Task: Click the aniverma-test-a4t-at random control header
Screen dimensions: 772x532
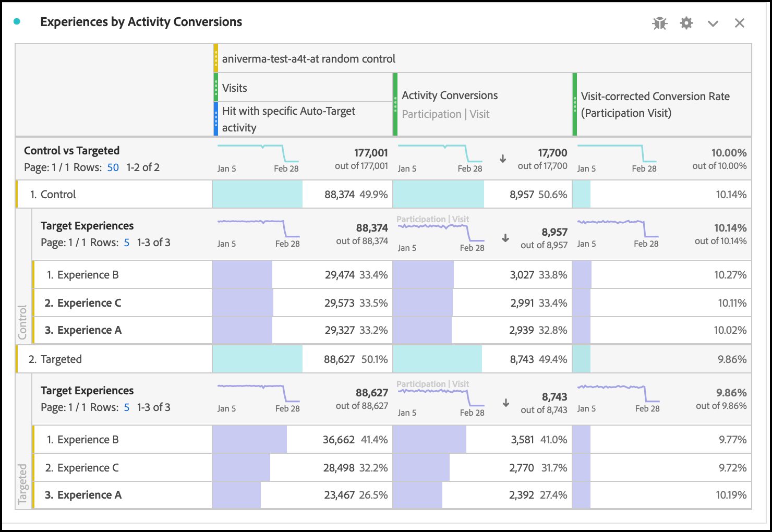Action: tap(309, 58)
